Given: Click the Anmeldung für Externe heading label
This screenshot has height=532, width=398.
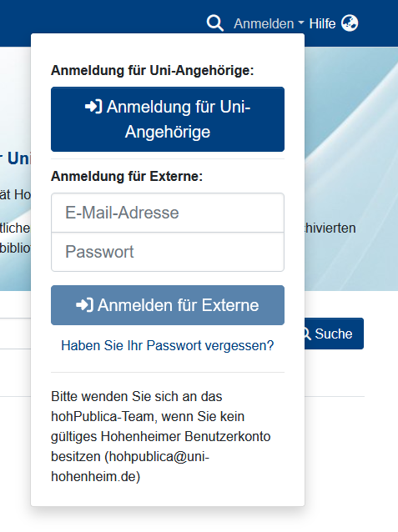Looking at the screenshot, I should click(127, 176).
